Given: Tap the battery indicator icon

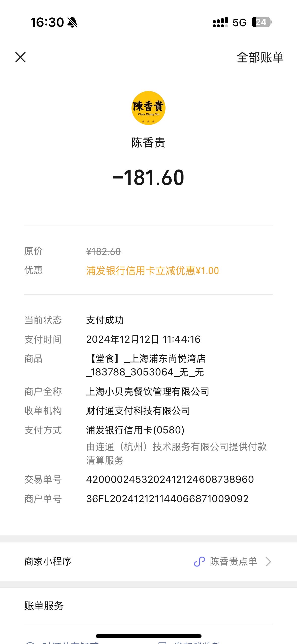Looking at the screenshot, I should point(262,22).
